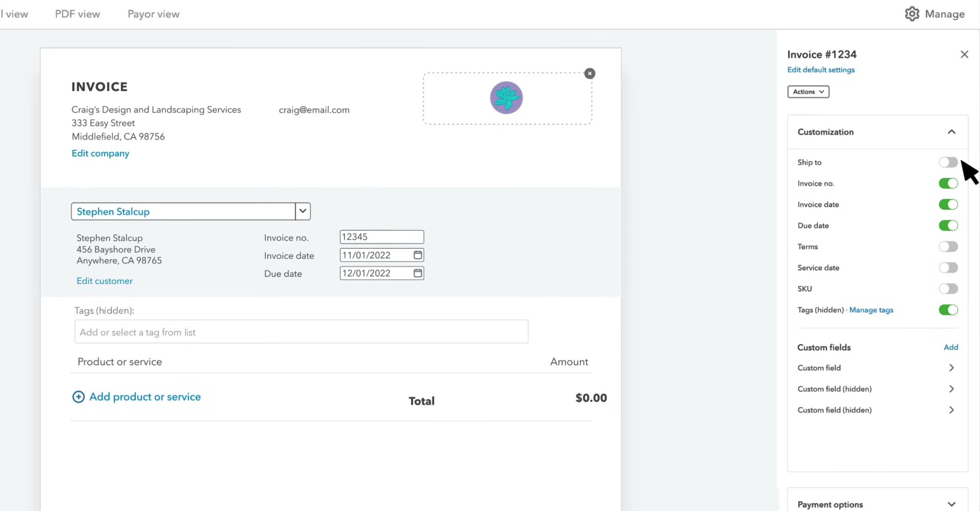Click the Manage label text
Viewport: 980px width, 511px height.
pos(945,14)
